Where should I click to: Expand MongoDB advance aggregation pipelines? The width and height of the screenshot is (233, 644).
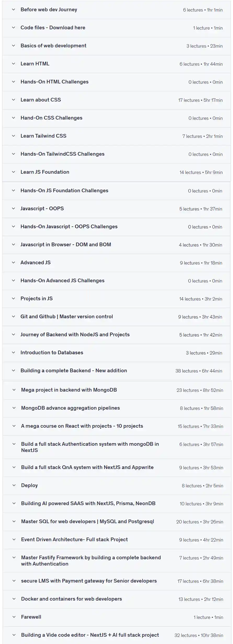[70, 408]
